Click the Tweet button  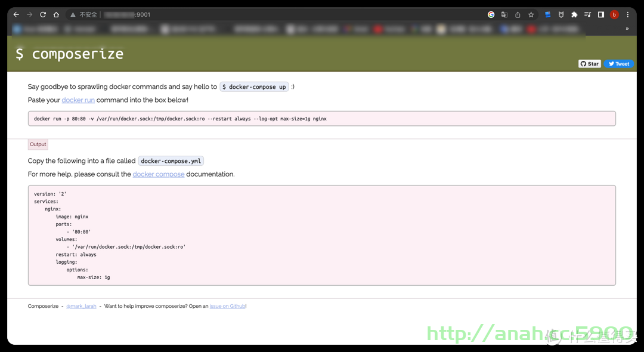[618, 64]
